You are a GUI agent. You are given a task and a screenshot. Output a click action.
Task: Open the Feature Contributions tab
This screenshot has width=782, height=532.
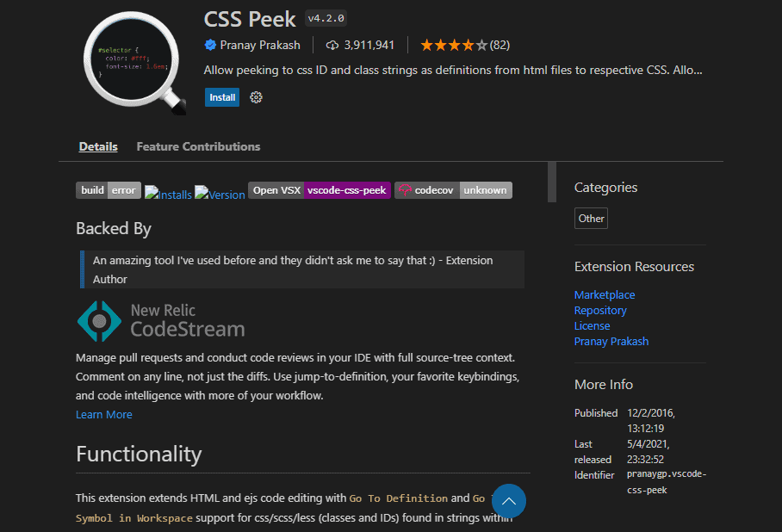198,146
